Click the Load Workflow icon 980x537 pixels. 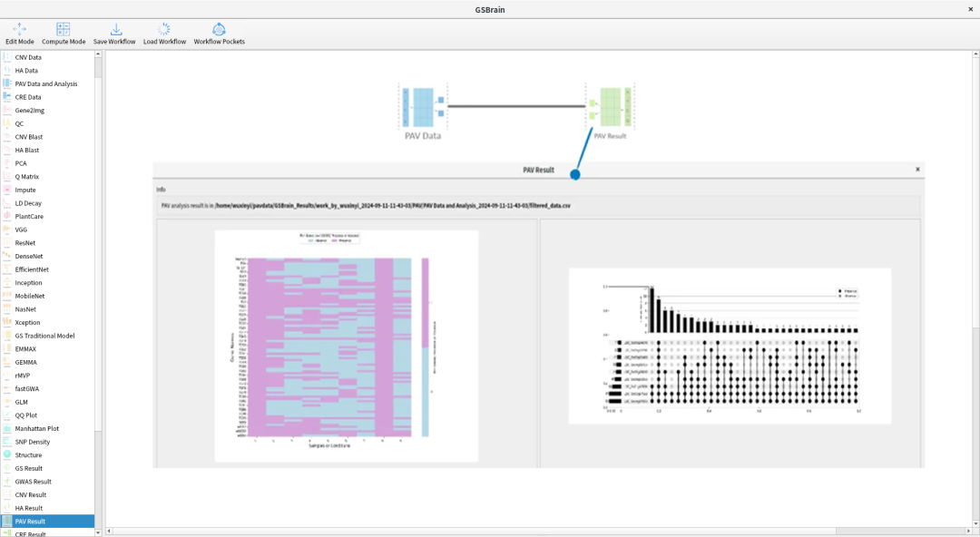[x=163, y=29]
